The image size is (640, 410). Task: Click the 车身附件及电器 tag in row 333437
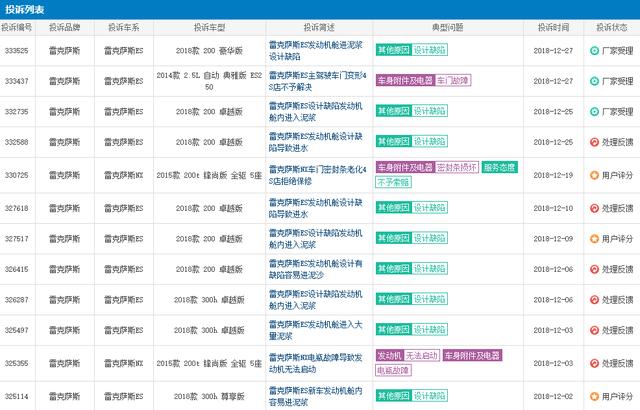pos(405,80)
